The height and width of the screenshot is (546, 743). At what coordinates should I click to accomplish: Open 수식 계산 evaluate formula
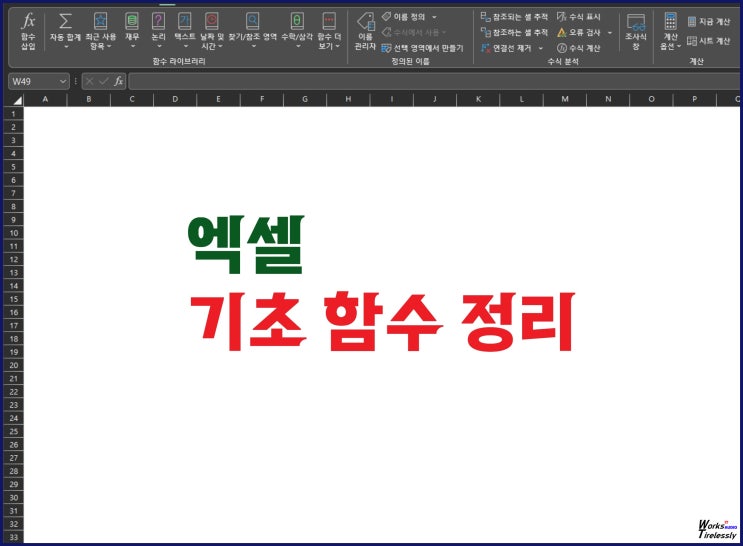pyautogui.click(x=579, y=48)
